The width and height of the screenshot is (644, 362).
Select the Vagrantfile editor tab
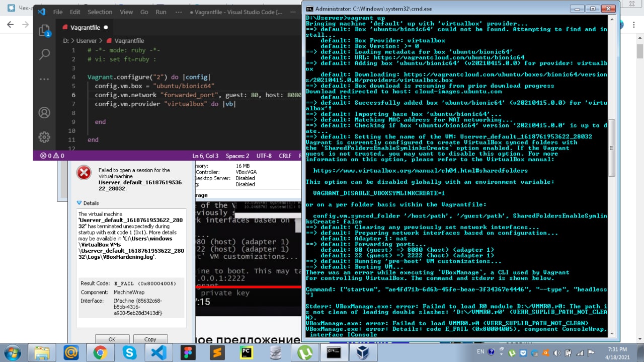85,27
